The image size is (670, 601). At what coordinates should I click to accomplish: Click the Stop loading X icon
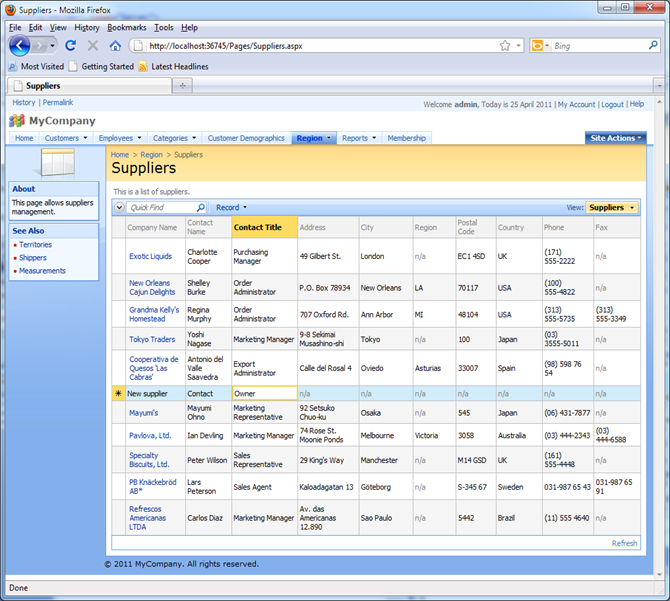93,46
